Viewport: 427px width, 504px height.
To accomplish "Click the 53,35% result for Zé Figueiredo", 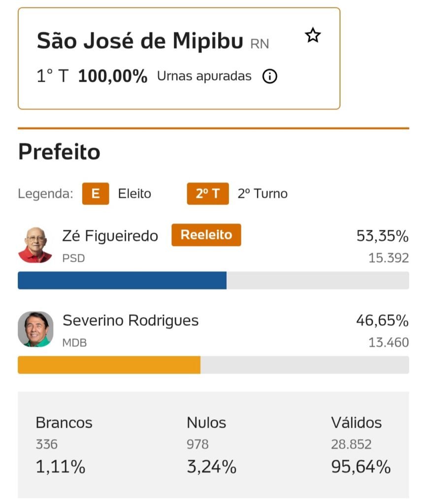I will click(382, 236).
